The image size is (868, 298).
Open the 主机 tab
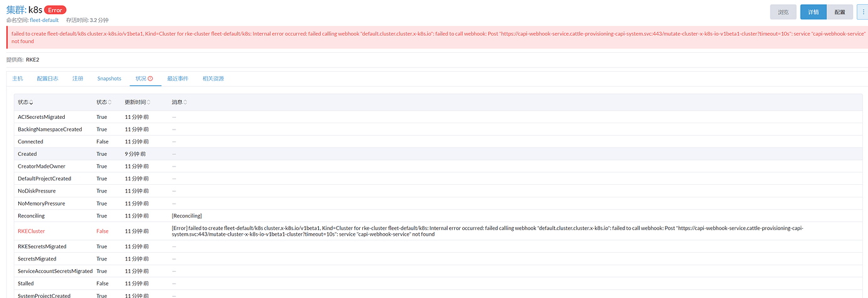pos(18,79)
